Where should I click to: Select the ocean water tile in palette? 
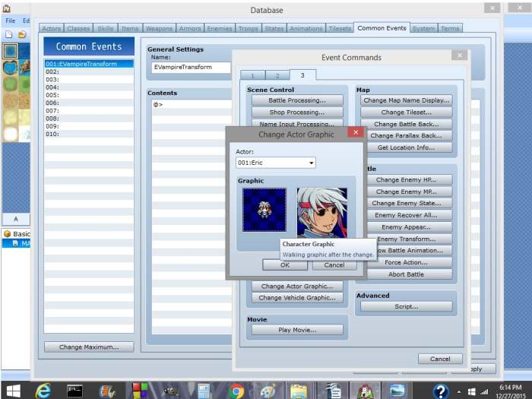tap(10, 51)
